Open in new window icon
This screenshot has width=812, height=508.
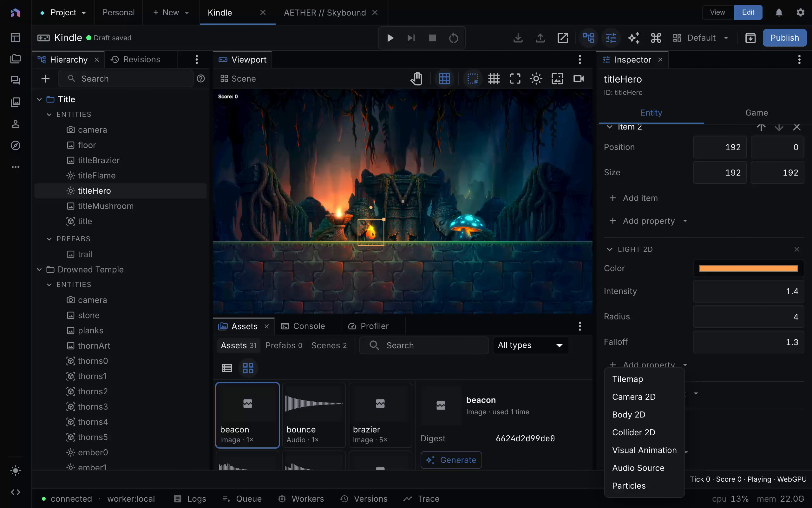(x=563, y=38)
